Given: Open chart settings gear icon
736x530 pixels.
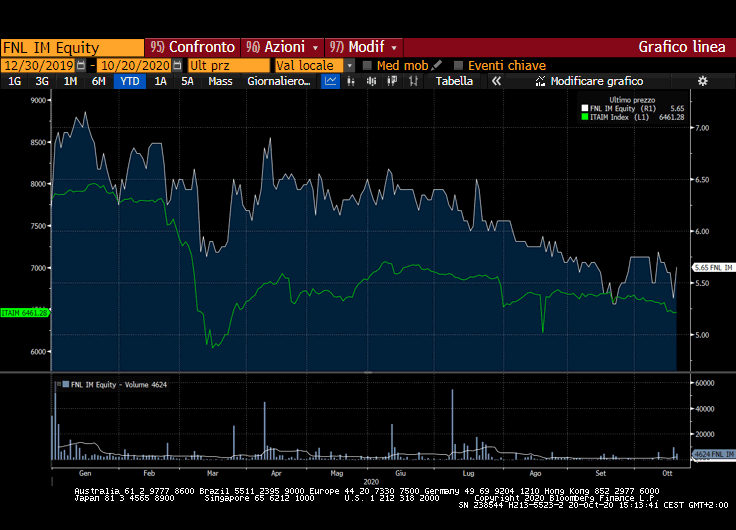Looking at the screenshot, I should 702,81.
